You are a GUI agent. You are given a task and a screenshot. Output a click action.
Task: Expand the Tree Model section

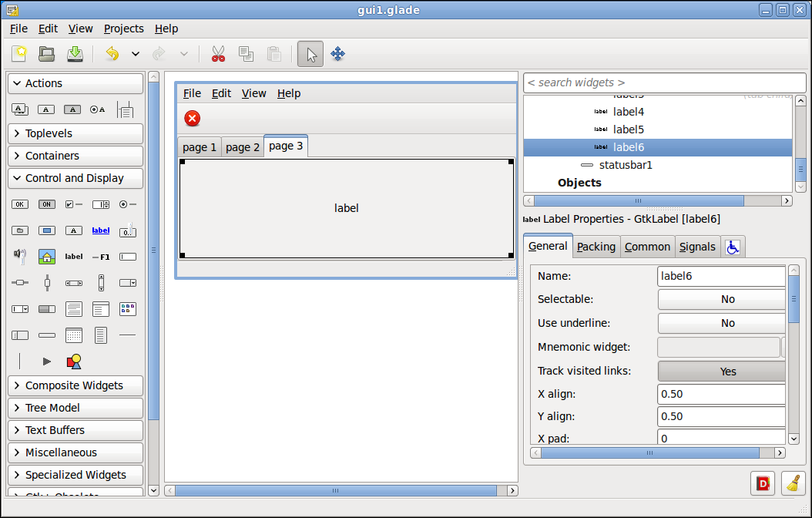pos(75,409)
